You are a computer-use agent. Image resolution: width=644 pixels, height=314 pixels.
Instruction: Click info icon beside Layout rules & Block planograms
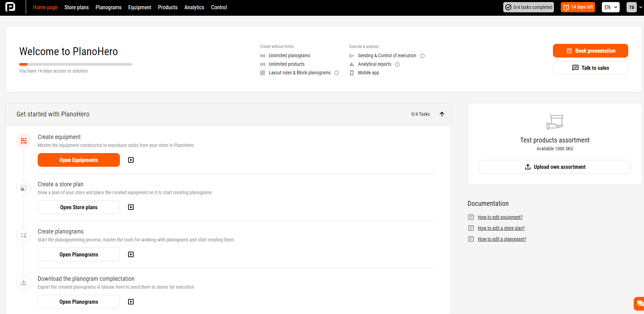(x=337, y=73)
